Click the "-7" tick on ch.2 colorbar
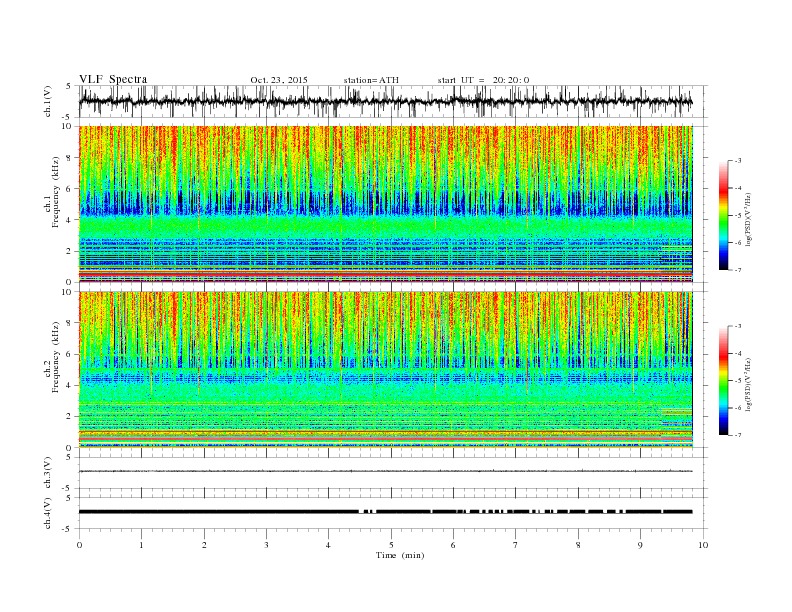Viewport: 792px width, 612px height. [737, 435]
